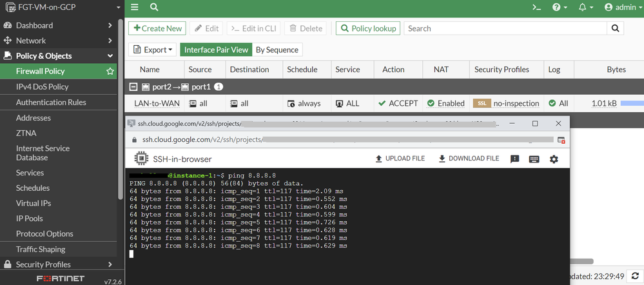
Task: Click the Delete button
Action: pyautogui.click(x=306, y=28)
